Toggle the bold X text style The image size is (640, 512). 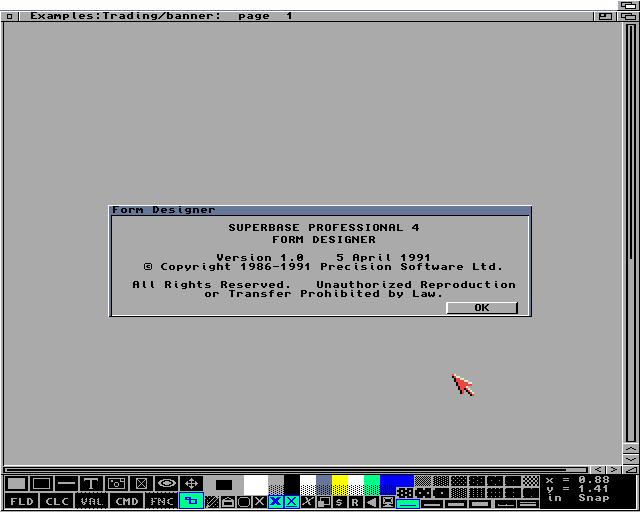276,502
